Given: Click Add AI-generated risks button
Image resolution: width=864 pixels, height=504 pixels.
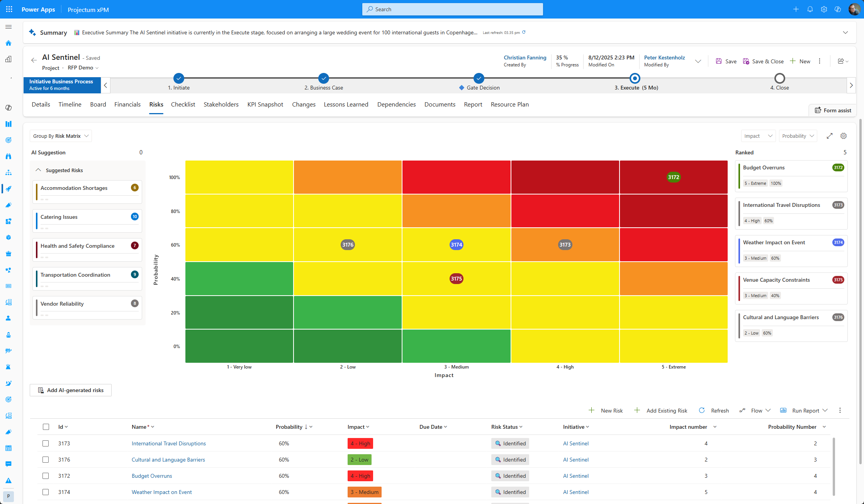Looking at the screenshot, I should 71,390.
